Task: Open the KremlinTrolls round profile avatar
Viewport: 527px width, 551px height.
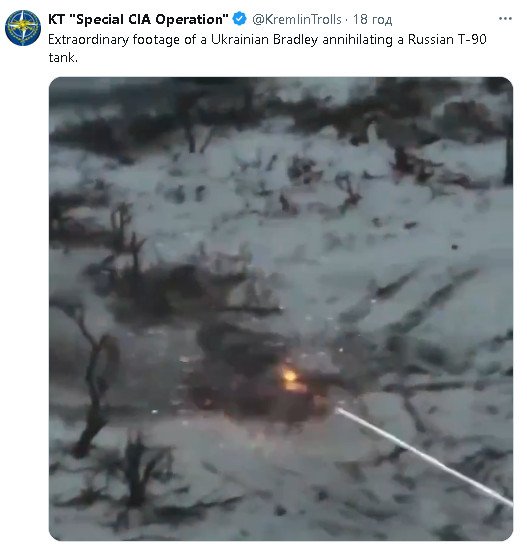Action: click(23, 28)
